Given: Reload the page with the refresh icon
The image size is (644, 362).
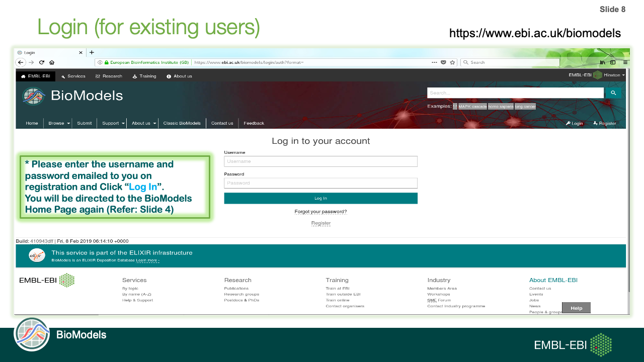Looking at the screenshot, I should pyautogui.click(x=42, y=62).
